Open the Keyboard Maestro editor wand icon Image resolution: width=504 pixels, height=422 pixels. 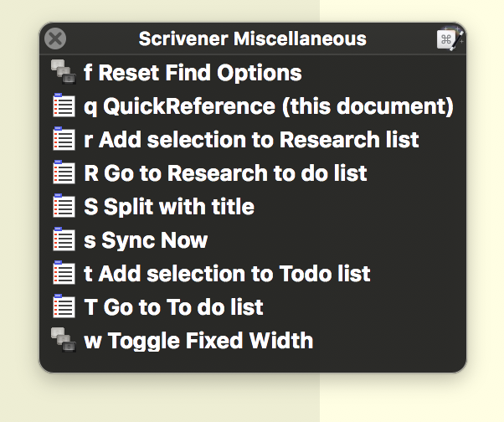tap(450, 39)
